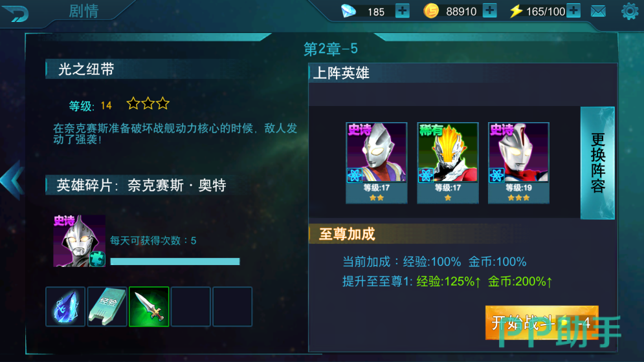
Task: Click 更换阵容 change lineup button
Action: (597, 163)
